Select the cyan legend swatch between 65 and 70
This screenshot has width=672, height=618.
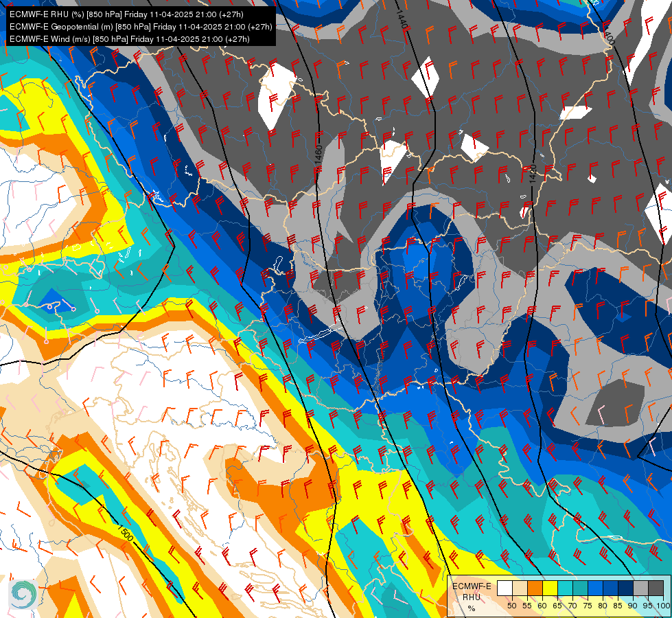click(x=566, y=588)
